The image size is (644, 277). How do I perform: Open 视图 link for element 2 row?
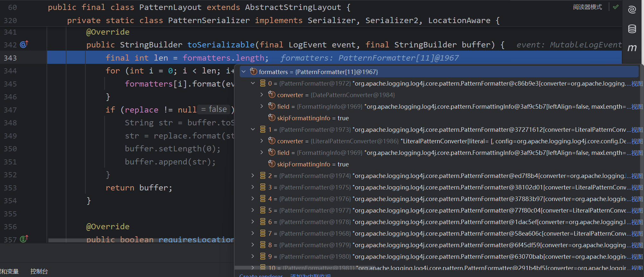click(637, 176)
